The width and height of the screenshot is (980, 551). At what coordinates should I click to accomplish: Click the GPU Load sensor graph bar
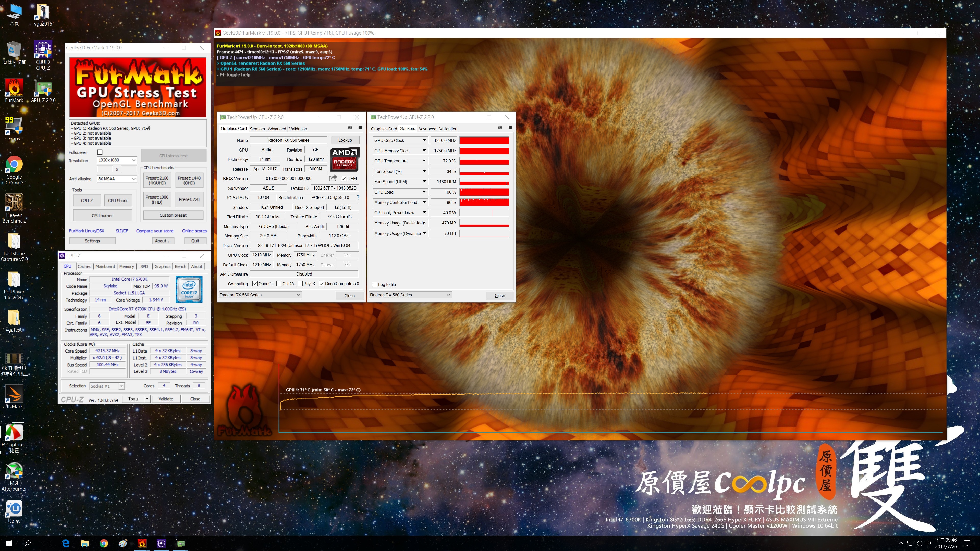click(484, 192)
